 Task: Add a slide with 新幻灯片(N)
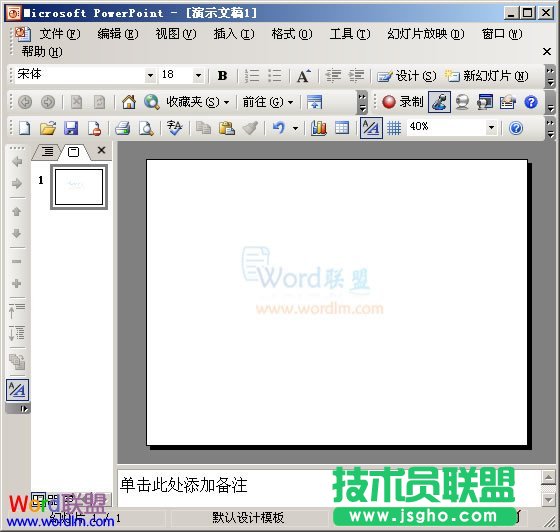[486, 76]
